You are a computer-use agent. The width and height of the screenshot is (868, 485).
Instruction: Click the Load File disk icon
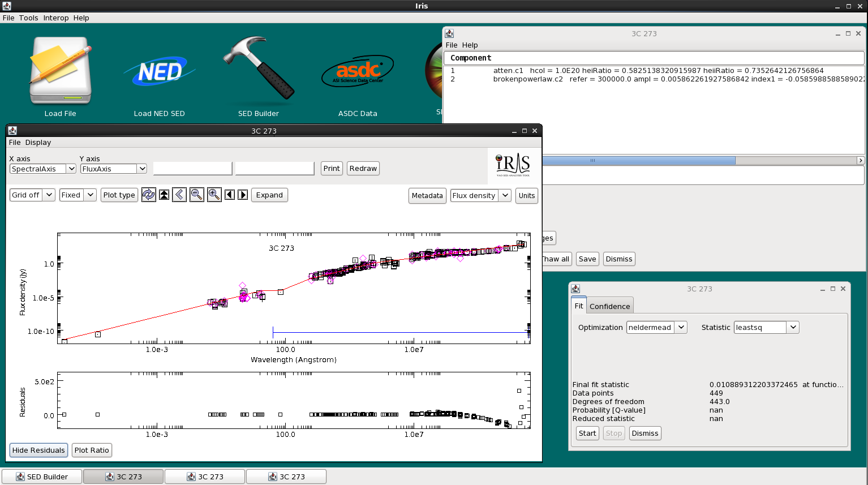coord(61,71)
